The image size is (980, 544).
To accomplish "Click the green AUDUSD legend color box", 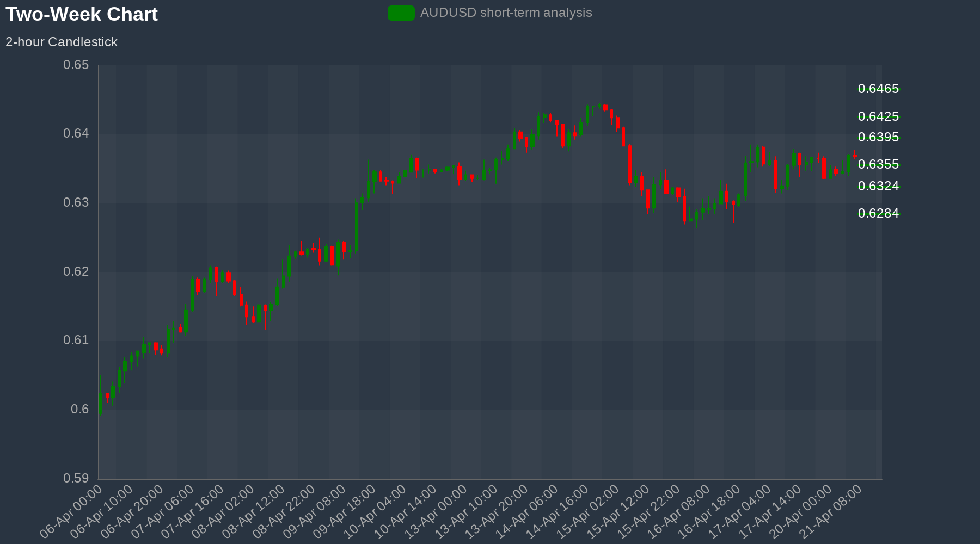I will (x=401, y=13).
